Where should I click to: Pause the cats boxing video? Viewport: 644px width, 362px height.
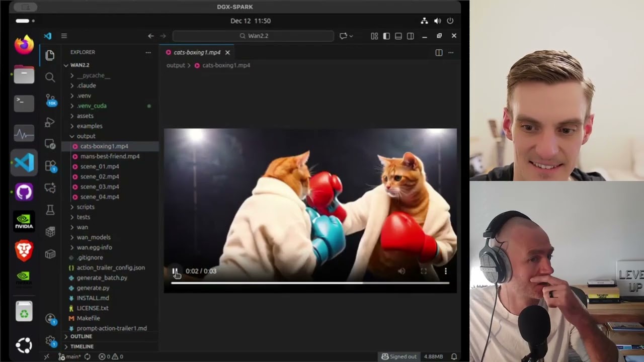pyautogui.click(x=175, y=271)
